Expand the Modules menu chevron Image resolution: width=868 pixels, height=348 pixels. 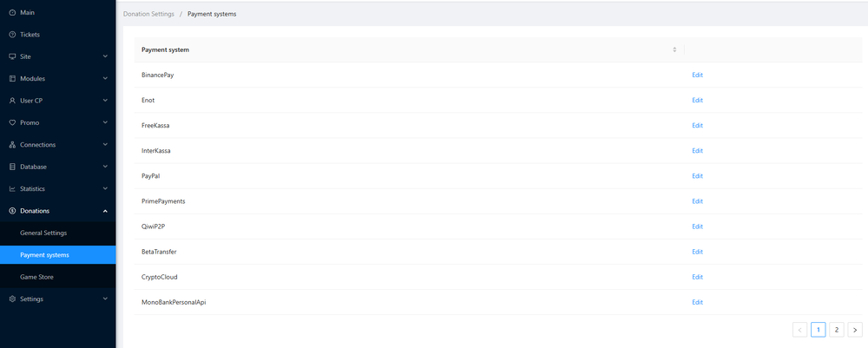click(105, 79)
